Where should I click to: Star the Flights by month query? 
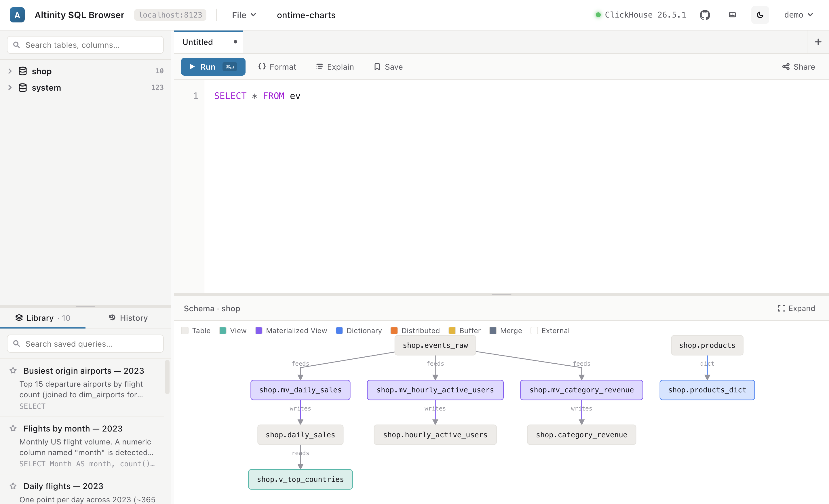click(x=13, y=428)
